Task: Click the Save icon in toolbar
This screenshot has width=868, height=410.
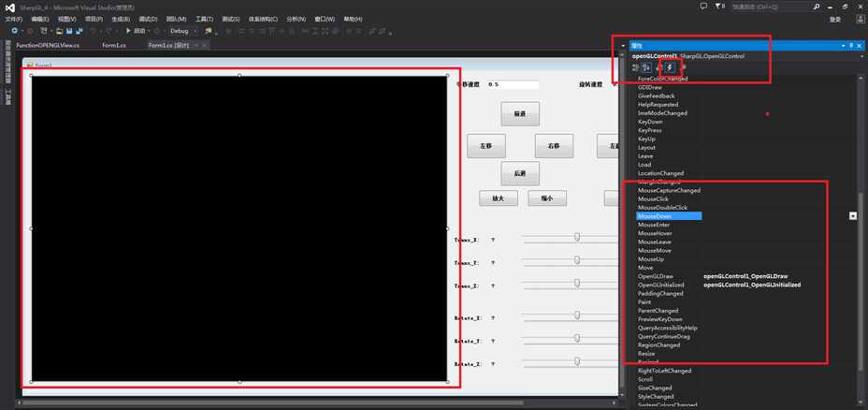Action: [x=70, y=31]
